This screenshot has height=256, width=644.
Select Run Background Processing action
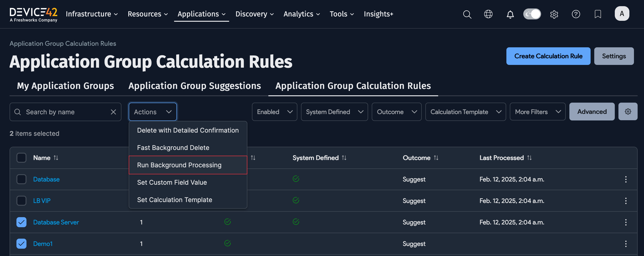pyautogui.click(x=179, y=165)
